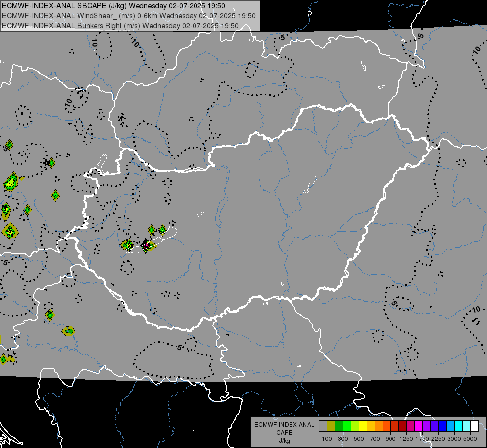This screenshot has width=487, height=448.
Task: Click the 1750 legend value
Action: click(x=422, y=439)
